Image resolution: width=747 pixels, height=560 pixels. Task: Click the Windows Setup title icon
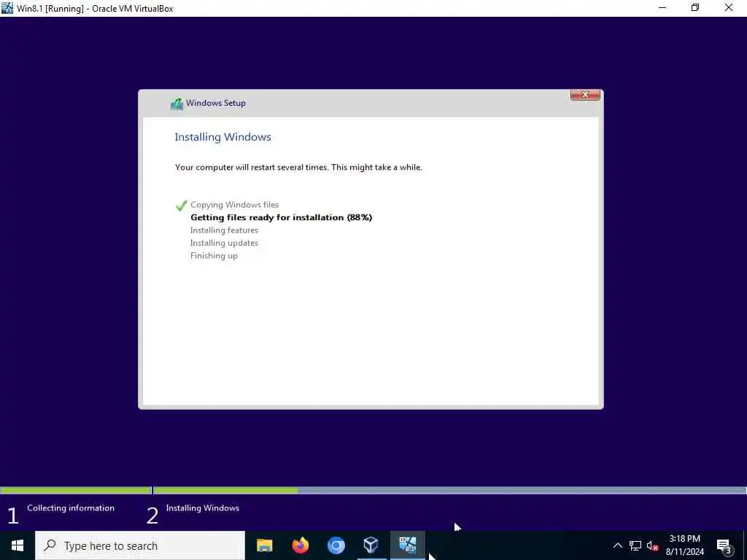point(177,104)
